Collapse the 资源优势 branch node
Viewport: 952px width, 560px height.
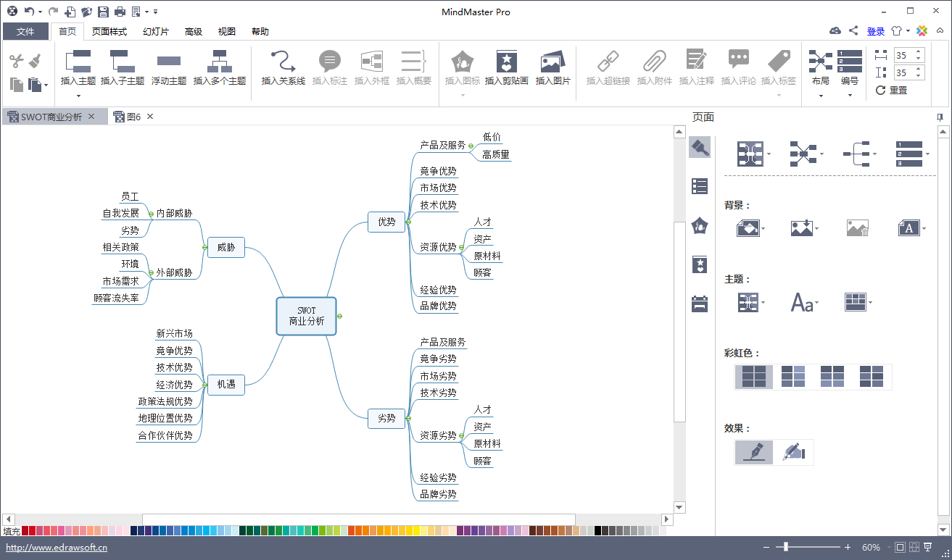[461, 247]
